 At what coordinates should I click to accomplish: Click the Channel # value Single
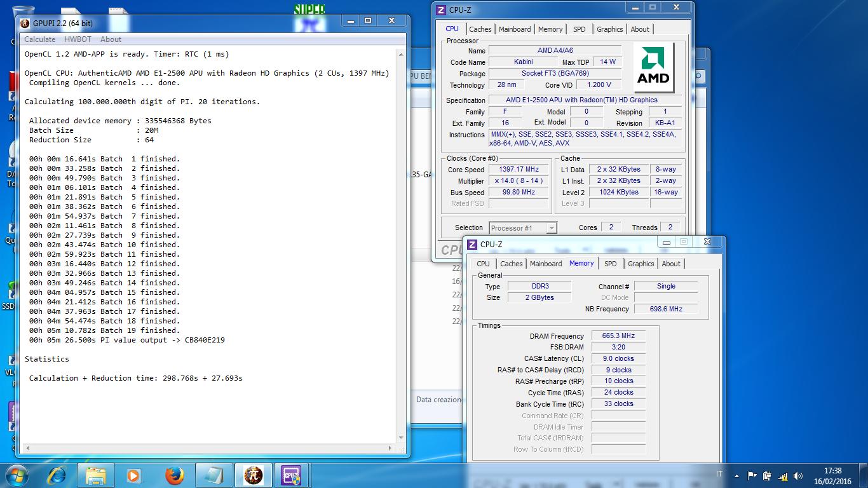pos(666,287)
